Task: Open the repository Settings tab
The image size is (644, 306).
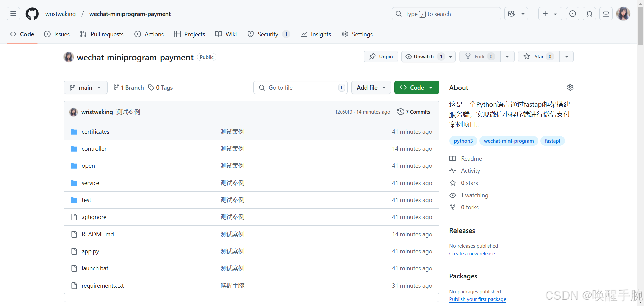Action: pos(357,34)
